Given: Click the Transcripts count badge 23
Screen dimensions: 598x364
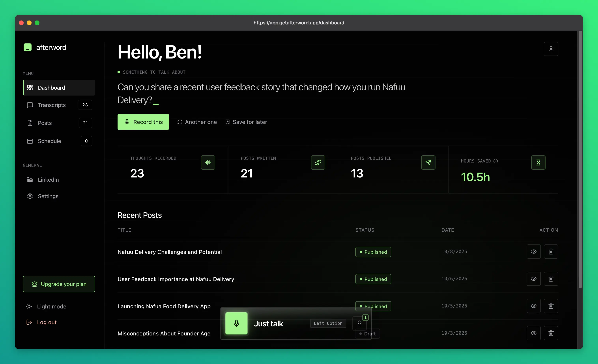Looking at the screenshot, I should (x=85, y=105).
